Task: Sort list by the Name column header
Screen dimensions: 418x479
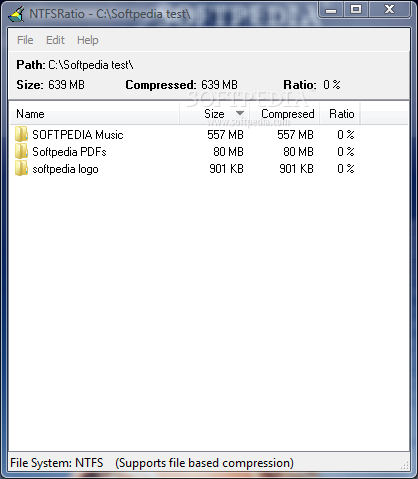Action: coord(94,114)
